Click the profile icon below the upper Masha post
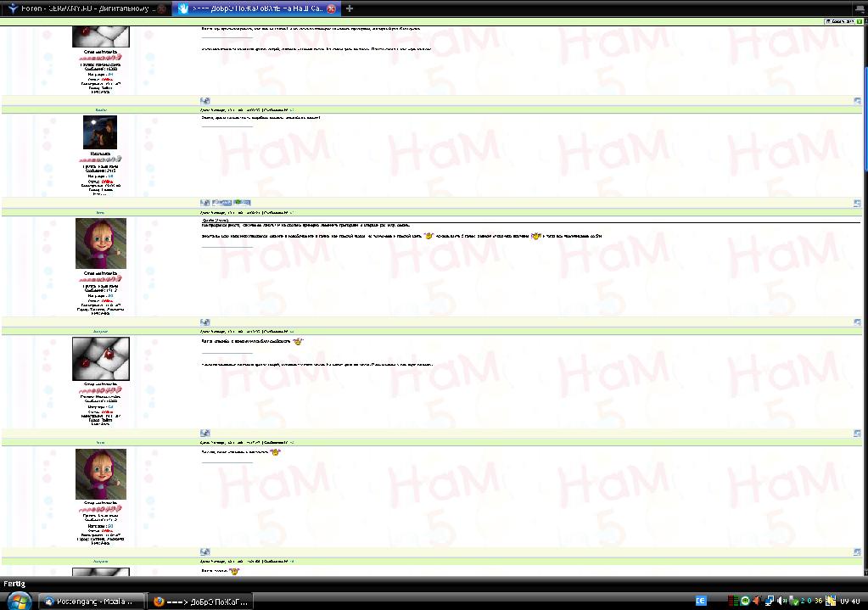Image resolution: width=868 pixels, height=610 pixels. (204, 322)
